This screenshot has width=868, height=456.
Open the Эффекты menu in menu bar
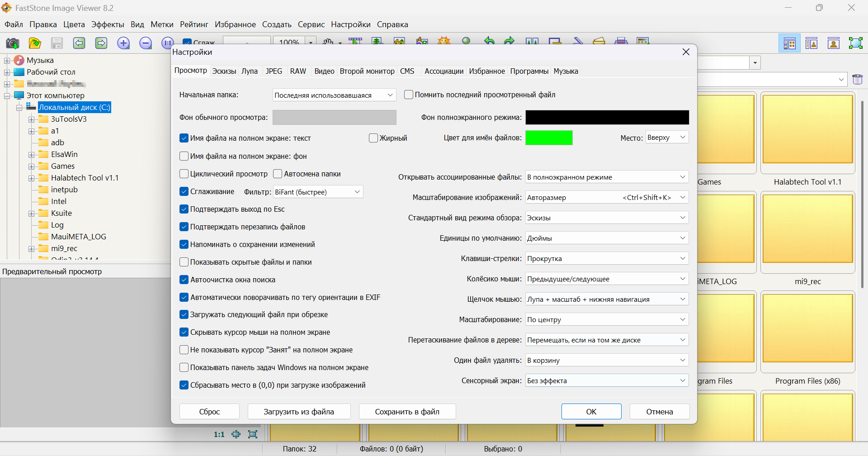[x=108, y=24]
